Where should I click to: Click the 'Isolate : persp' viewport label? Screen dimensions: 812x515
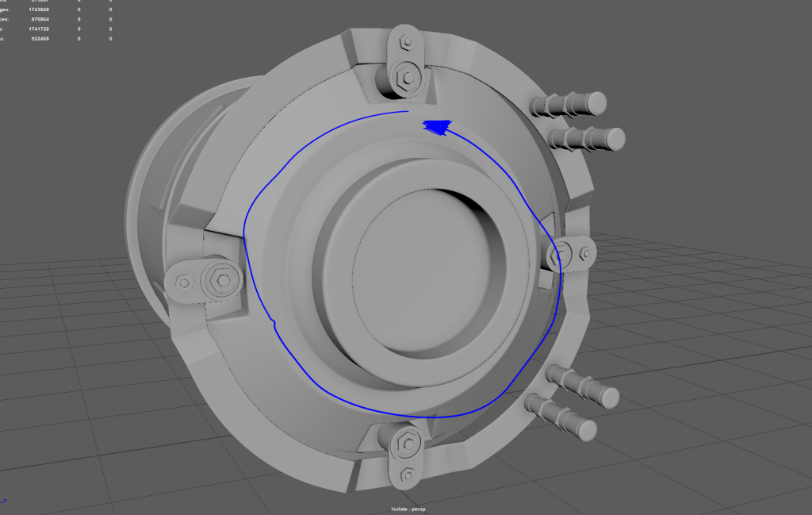click(x=408, y=509)
